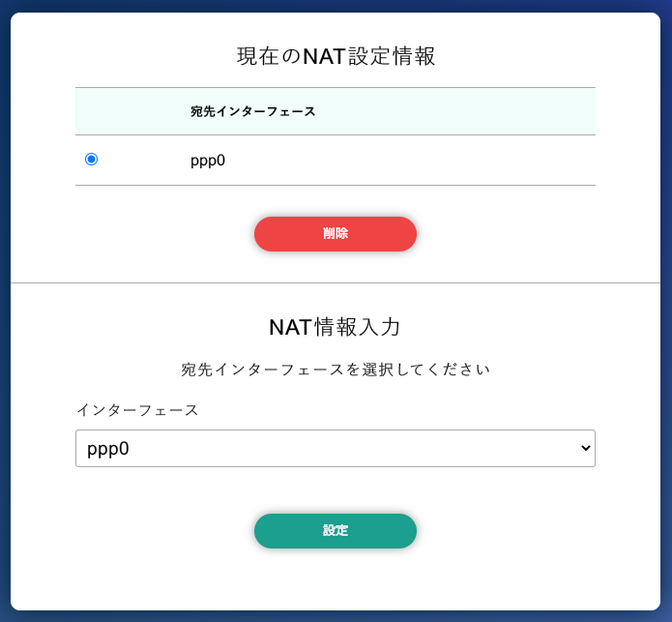Click the ppp0 value shown in the select box

click(108, 449)
